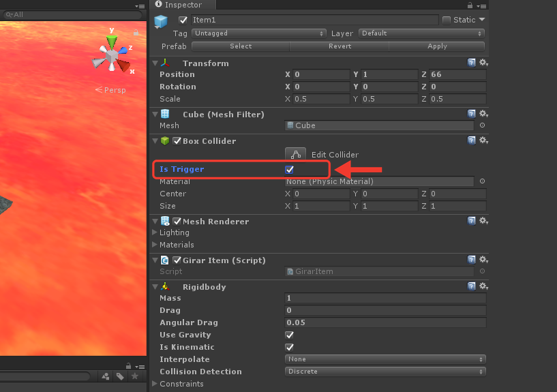Open Rigidbody gear settings menu
This screenshot has width=557, height=392.
pos(483,286)
